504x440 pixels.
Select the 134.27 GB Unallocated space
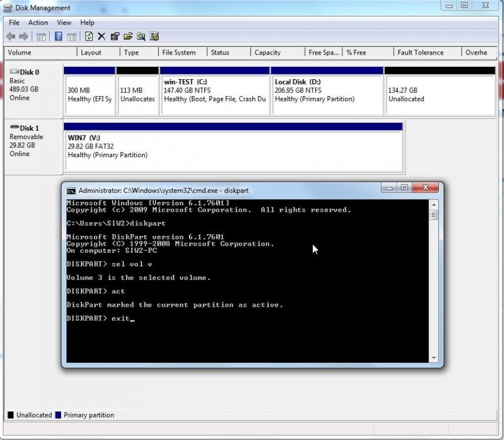439,91
